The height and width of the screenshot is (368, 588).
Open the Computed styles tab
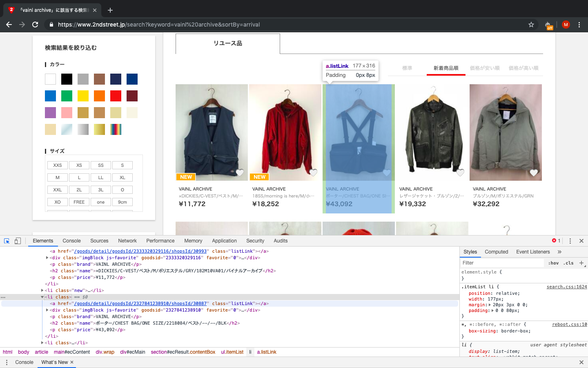click(x=496, y=252)
